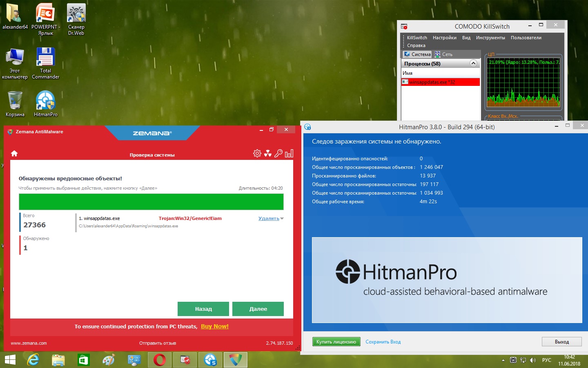
Task: Click Отправить отзыв in Zemana footer
Action: click(x=158, y=343)
